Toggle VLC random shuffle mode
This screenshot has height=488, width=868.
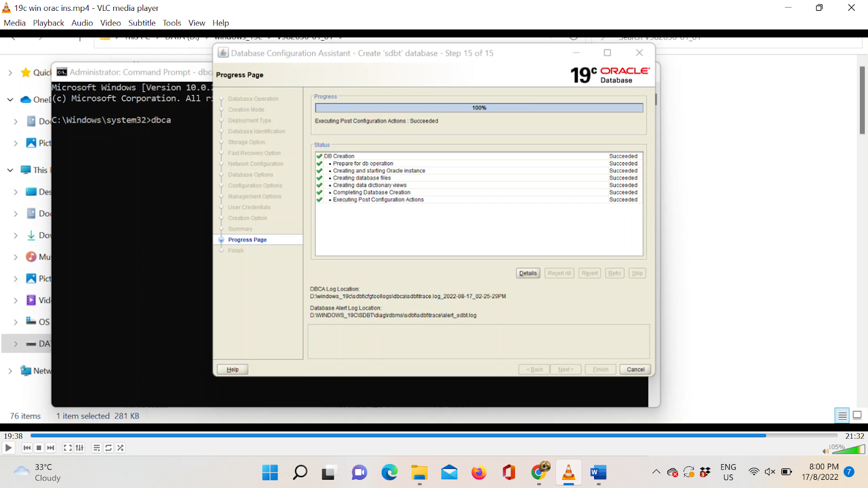(120, 448)
